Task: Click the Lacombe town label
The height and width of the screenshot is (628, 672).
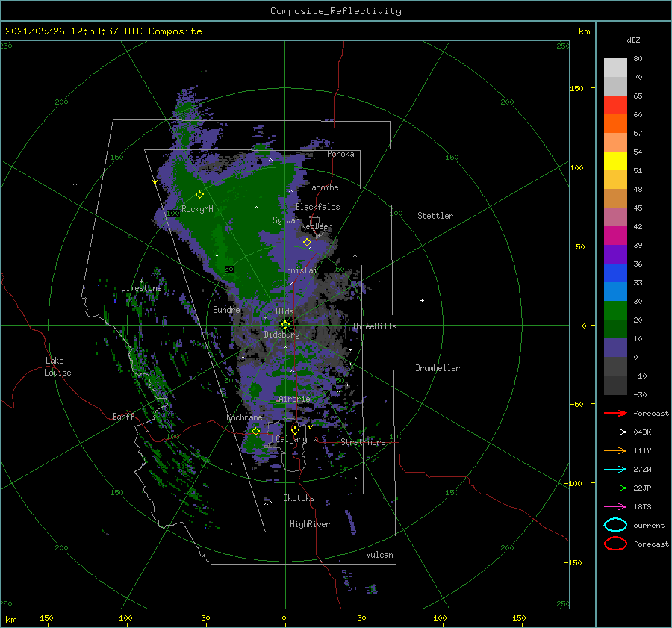Action: tap(323, 187)
